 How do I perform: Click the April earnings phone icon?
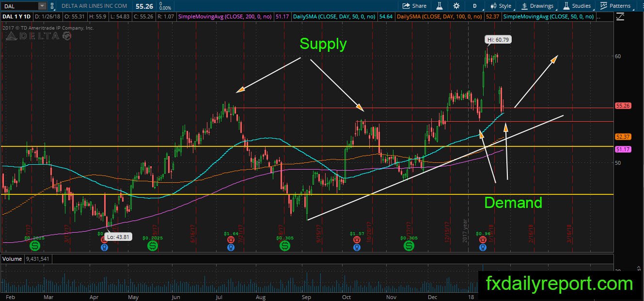(x=104, y=240)
